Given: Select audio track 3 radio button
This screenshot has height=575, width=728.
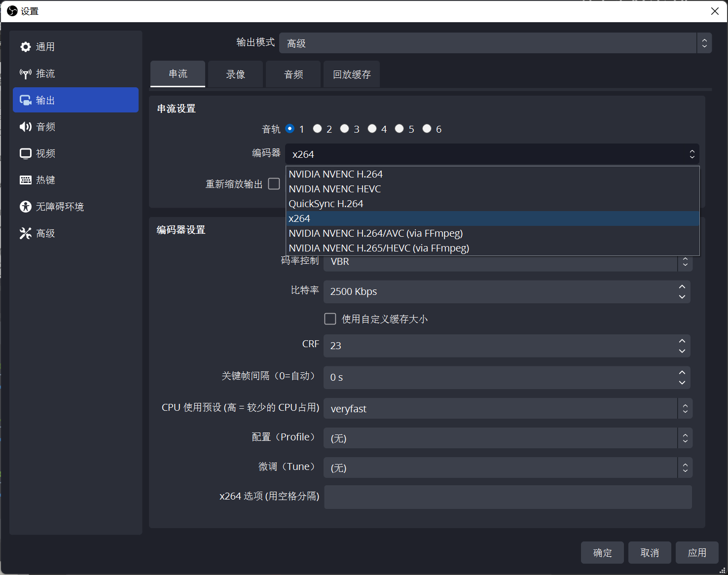Looking at the screenshot, I should [x=345, y=128].
